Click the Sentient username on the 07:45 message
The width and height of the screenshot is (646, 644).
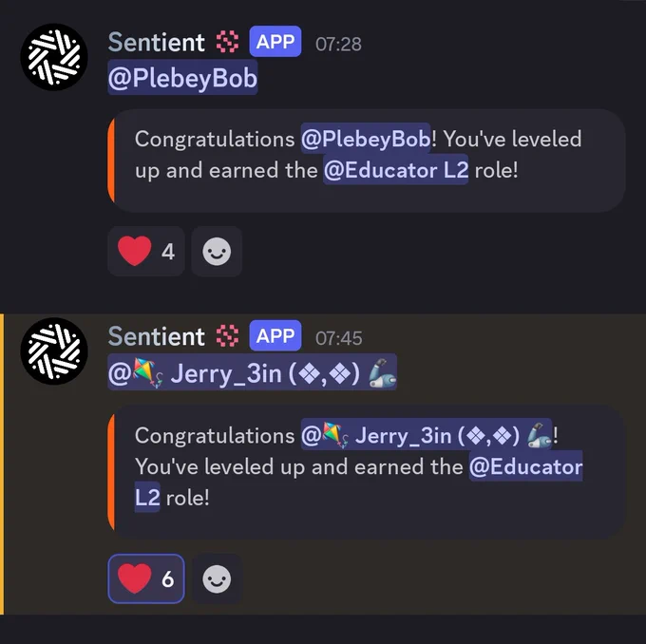pyautogui.click(x=156, y=337)
